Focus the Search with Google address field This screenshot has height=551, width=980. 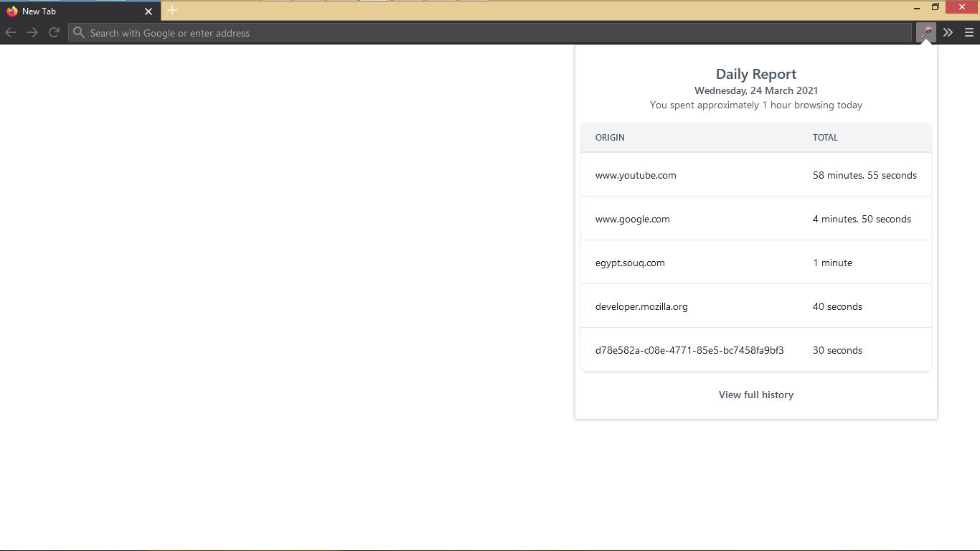(490, 32)
